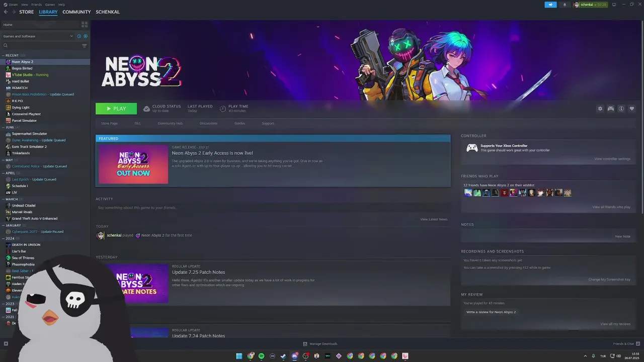Viewport: 644px width, 362px height.
Task: Click the Cloud Status icon
Action: [x=146, y=109]
